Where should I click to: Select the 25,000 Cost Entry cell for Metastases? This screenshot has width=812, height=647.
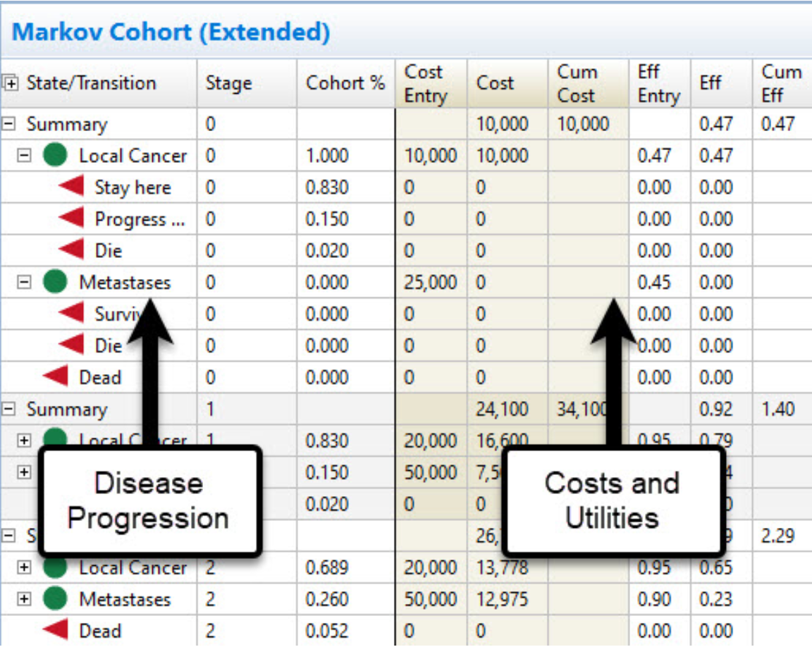click(430, 283)
